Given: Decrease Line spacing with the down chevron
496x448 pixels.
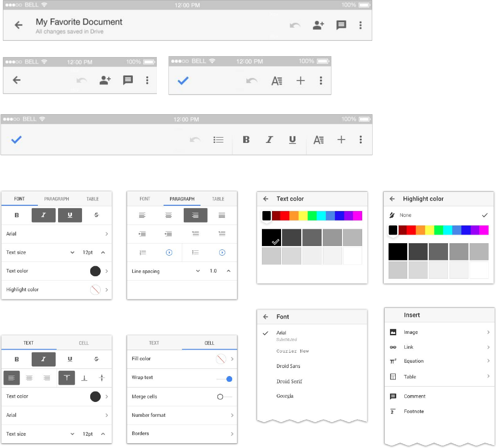Looking at the screenshot, I should (198, 271).
